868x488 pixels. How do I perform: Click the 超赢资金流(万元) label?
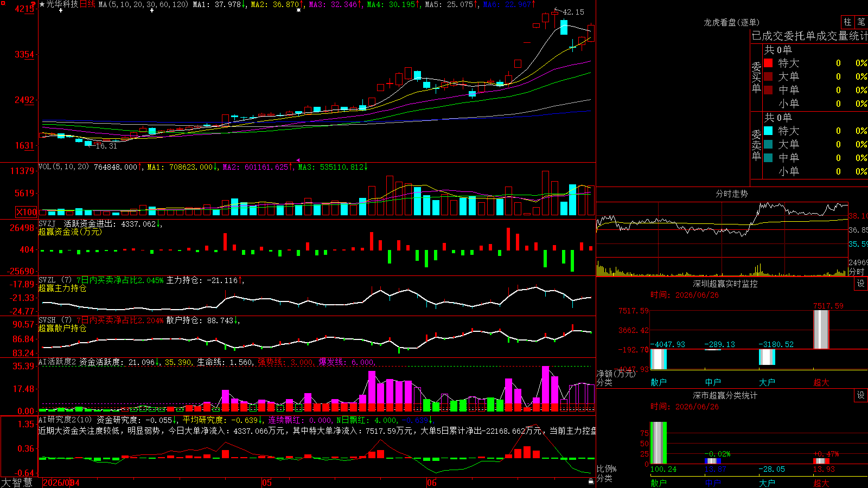(70, 232)
